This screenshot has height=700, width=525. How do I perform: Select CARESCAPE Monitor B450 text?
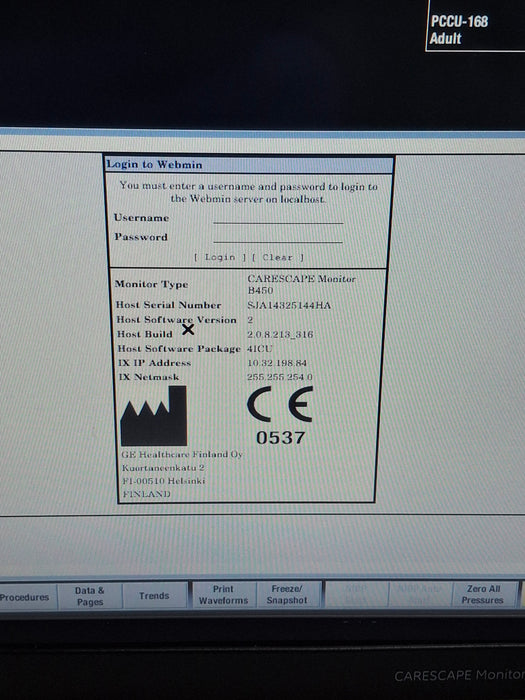pyautogui.click(x=302, y=284)
